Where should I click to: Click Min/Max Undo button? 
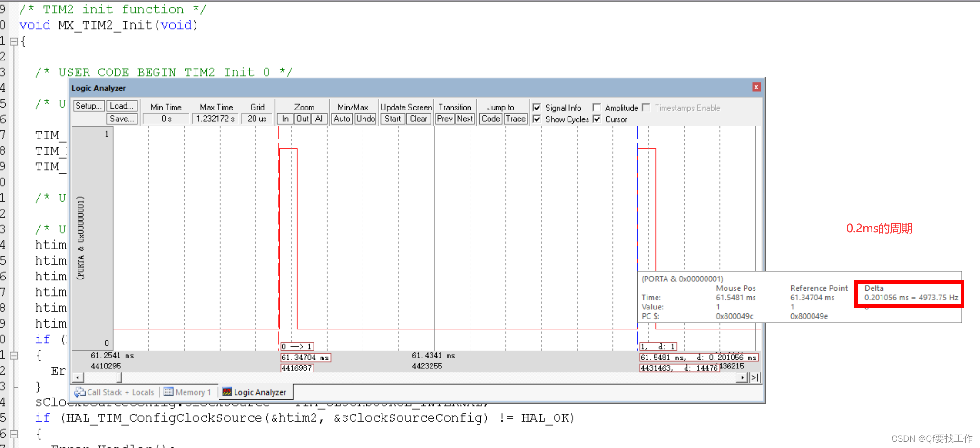point(365,119)
